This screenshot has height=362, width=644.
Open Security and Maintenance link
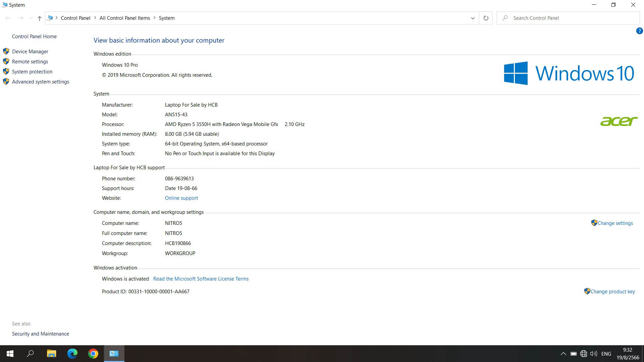(41, 334)
